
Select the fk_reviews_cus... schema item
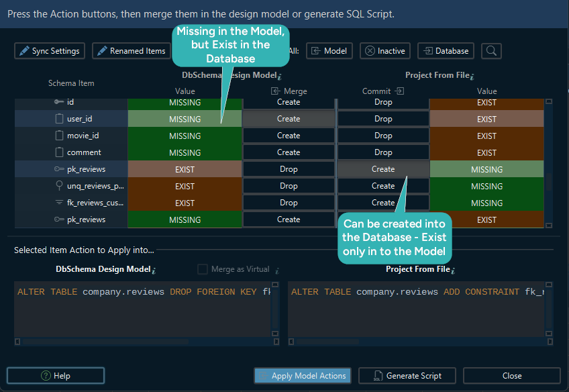pyautogui.click(x=71, y=202)
